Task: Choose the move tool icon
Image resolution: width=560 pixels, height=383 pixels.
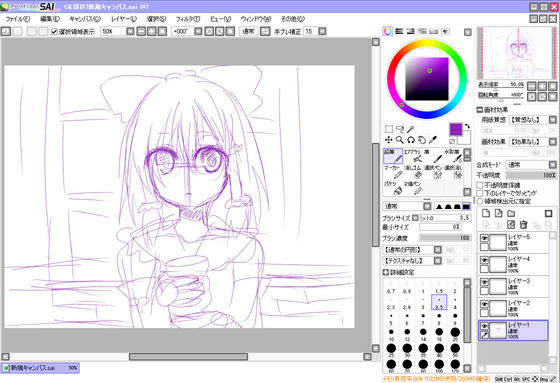Action: [389, 140]
